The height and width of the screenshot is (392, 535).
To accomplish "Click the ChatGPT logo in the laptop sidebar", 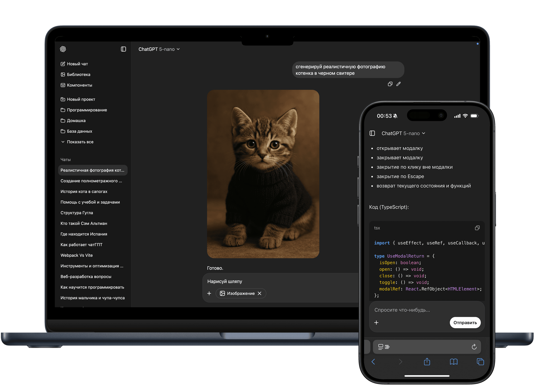I will 63,49.
